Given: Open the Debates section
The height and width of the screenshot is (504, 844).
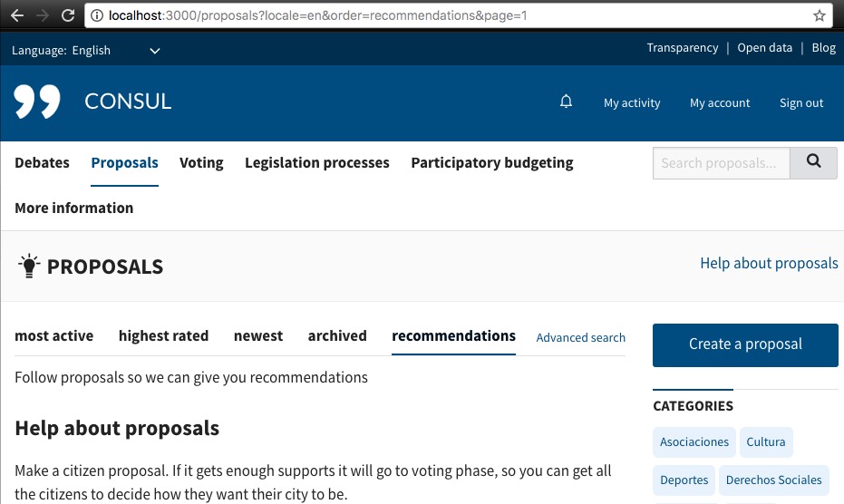Looking at the screenshot, I should 42,163.
